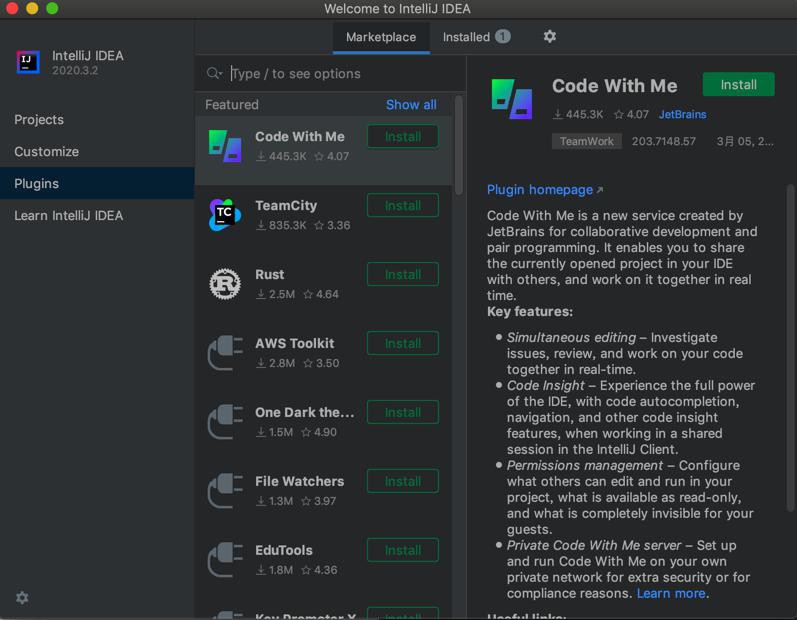Click the Installed count badge
Screen dimensions: 797x620
click(x=503, y=37)
